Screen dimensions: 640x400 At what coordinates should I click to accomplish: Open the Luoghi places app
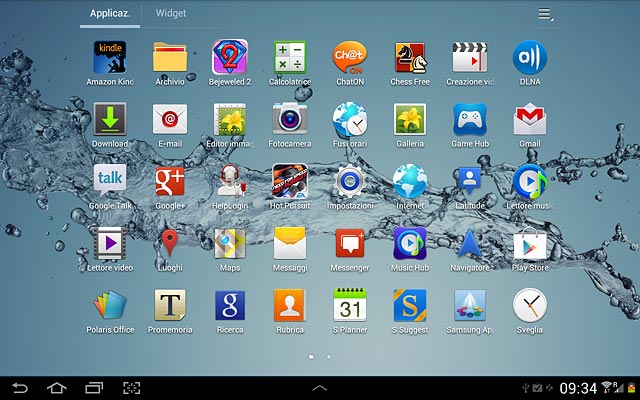(x=170, y=249)
